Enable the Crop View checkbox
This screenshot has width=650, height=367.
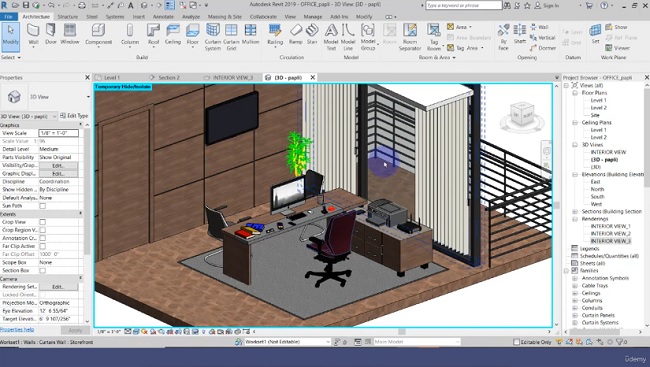click(x=42, y=222)
